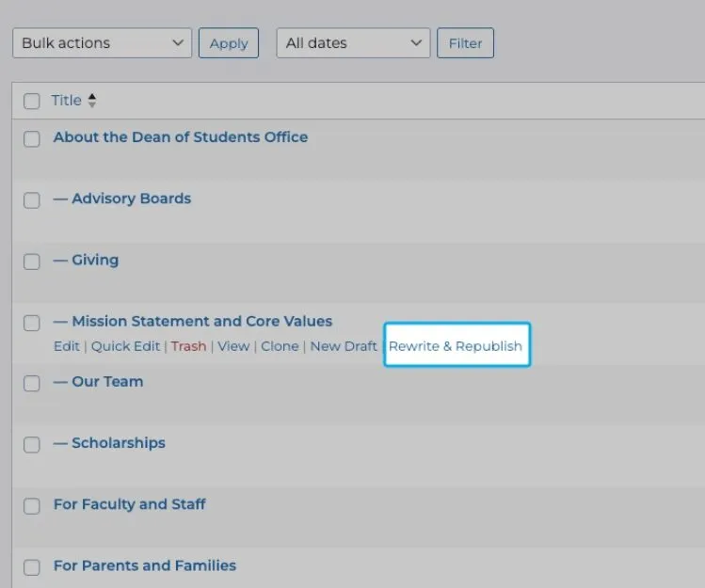Click Rewrite & Republish link
The image size is (705, 588).
(456, 346)
